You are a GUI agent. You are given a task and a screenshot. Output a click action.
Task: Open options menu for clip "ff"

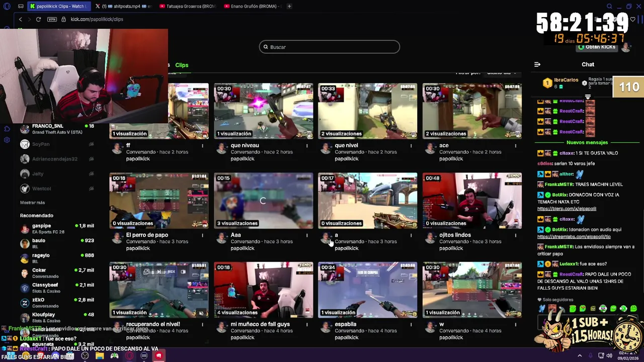tap(202, 146)
